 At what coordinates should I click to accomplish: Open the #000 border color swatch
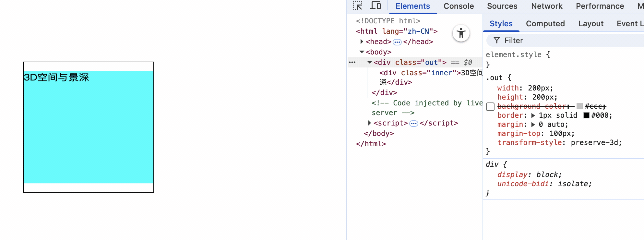[586, 115]
